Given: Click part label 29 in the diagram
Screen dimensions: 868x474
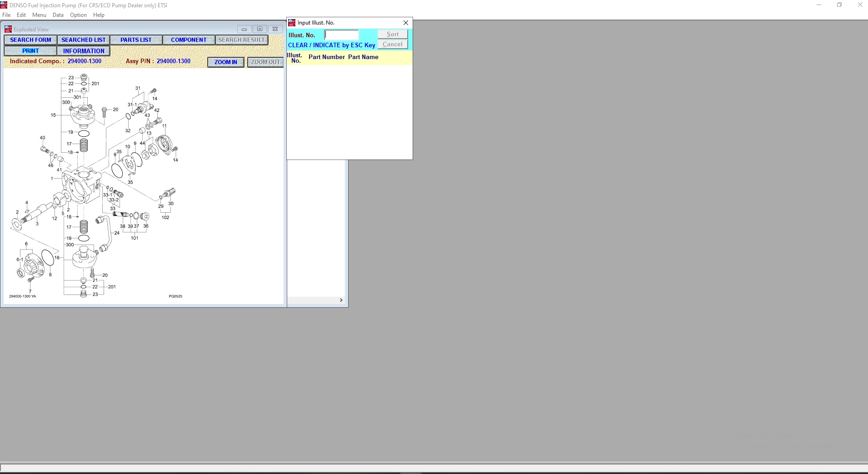Looking at the screenshot, I should click(x=161, y=206).
